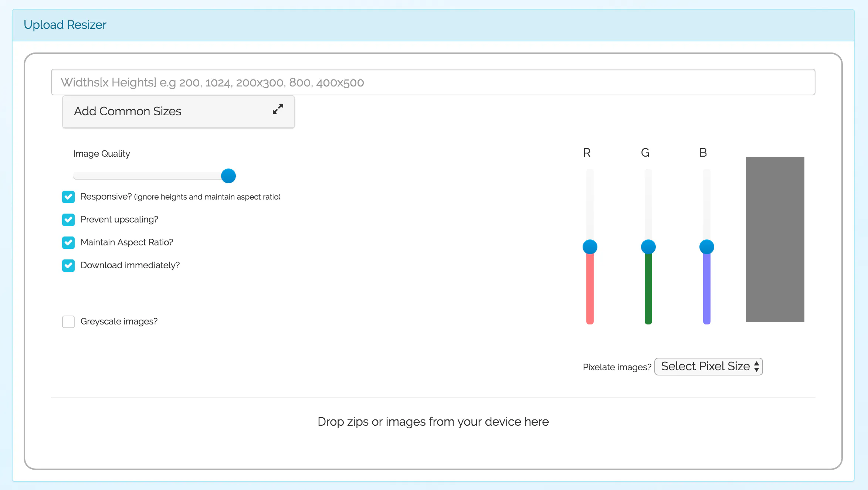
Task: Enable the Greyscale images checkbox
Action: pyautogui.click(x=68, y=322)
